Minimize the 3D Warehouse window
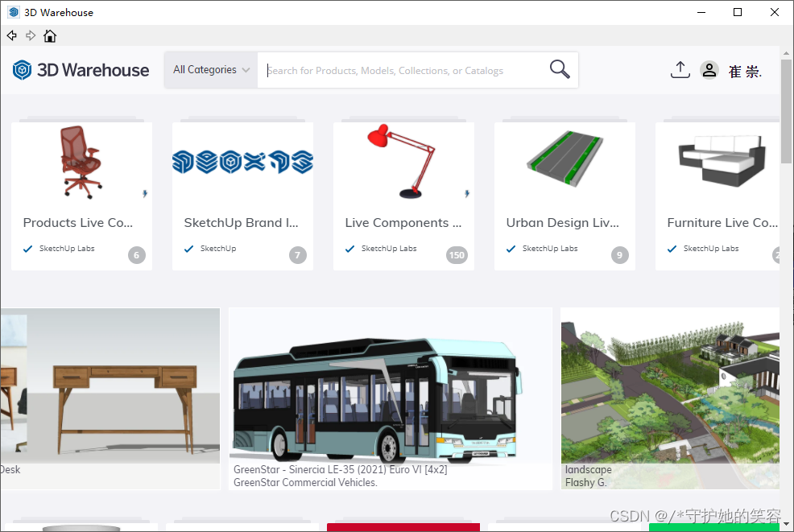 tap(701, 12)
